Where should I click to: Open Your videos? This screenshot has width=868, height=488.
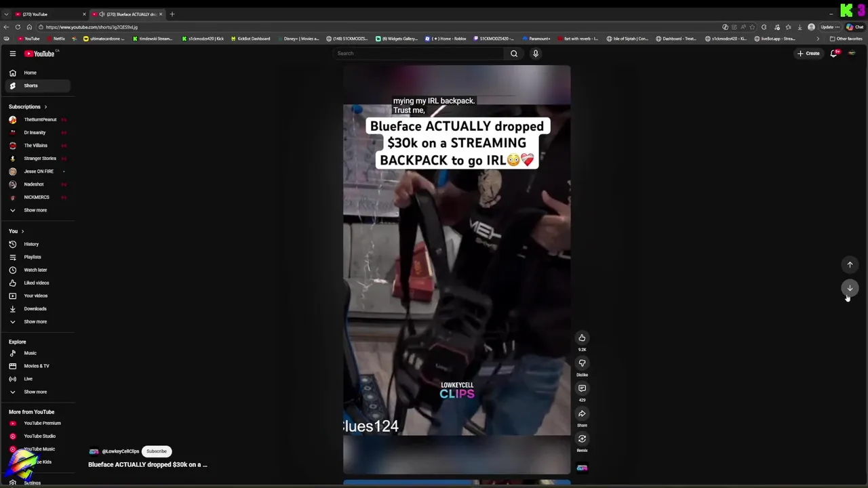[39, 296]
